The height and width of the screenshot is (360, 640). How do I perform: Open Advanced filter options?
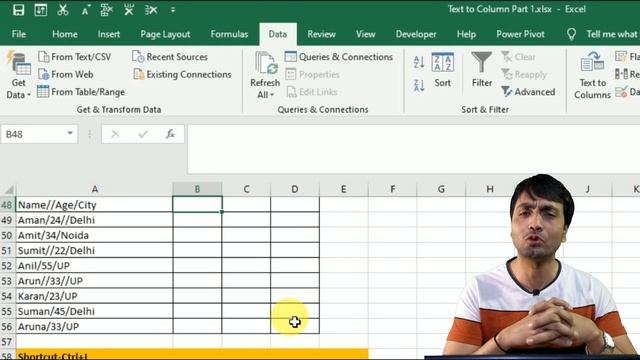(528, 92)
